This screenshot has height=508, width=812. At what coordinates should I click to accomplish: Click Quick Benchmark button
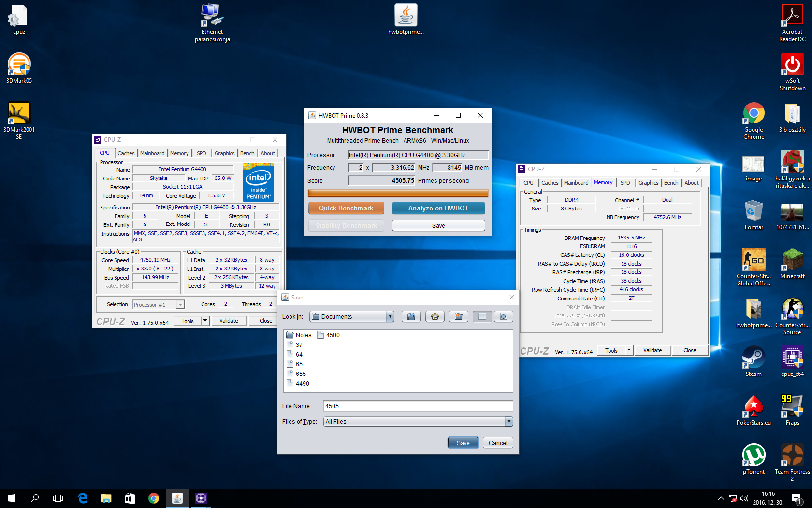346,208
